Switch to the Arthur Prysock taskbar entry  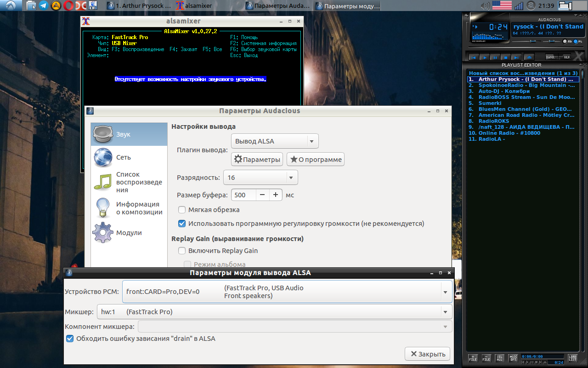[x=139, y=6]
